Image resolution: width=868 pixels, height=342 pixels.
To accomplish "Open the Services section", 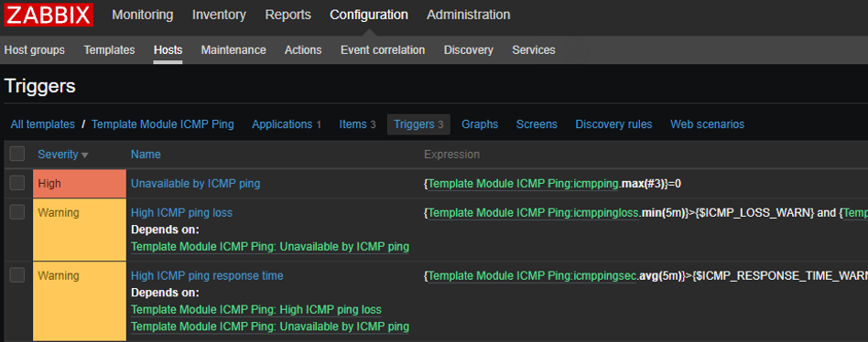I will coord(534,50).
